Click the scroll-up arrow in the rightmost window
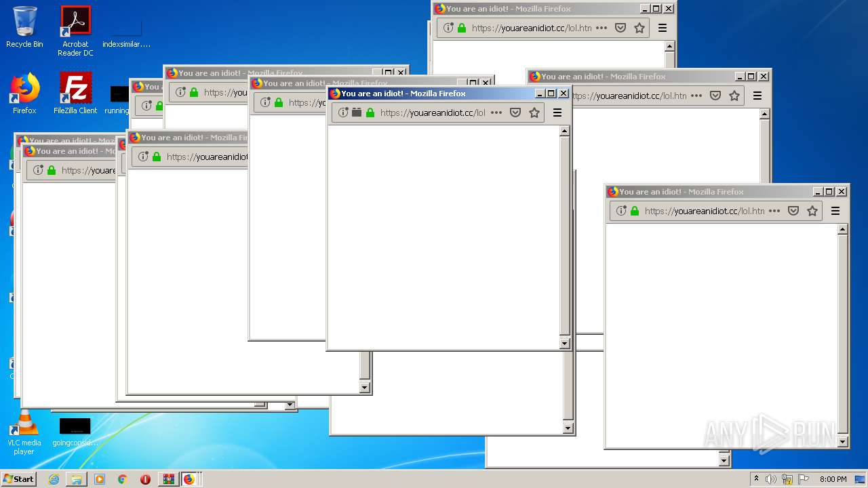 tap(842, 230)
